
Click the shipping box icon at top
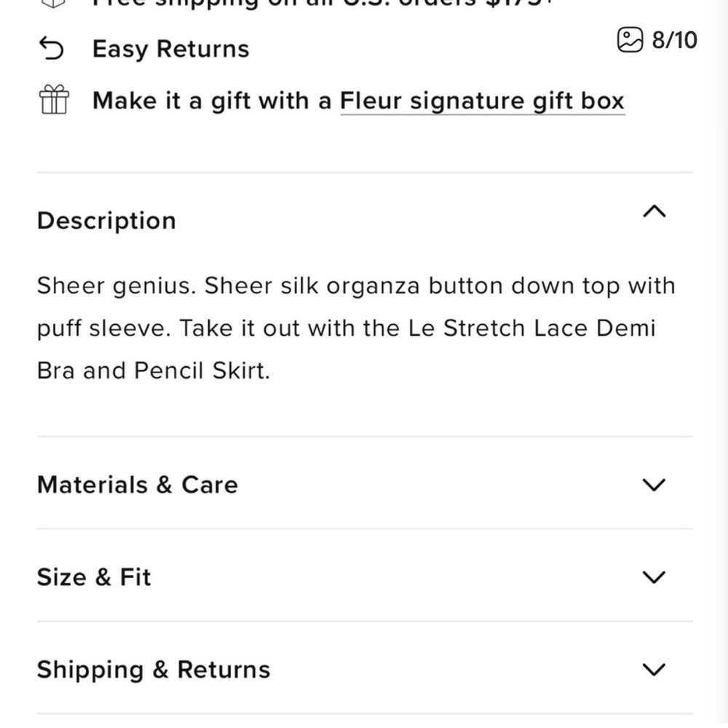53,4
